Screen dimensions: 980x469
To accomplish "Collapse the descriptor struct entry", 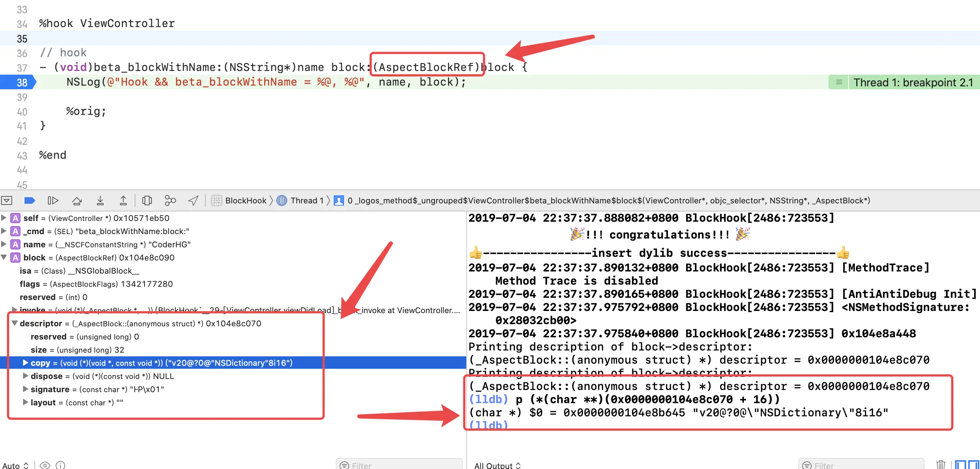I will pos(15,323).
